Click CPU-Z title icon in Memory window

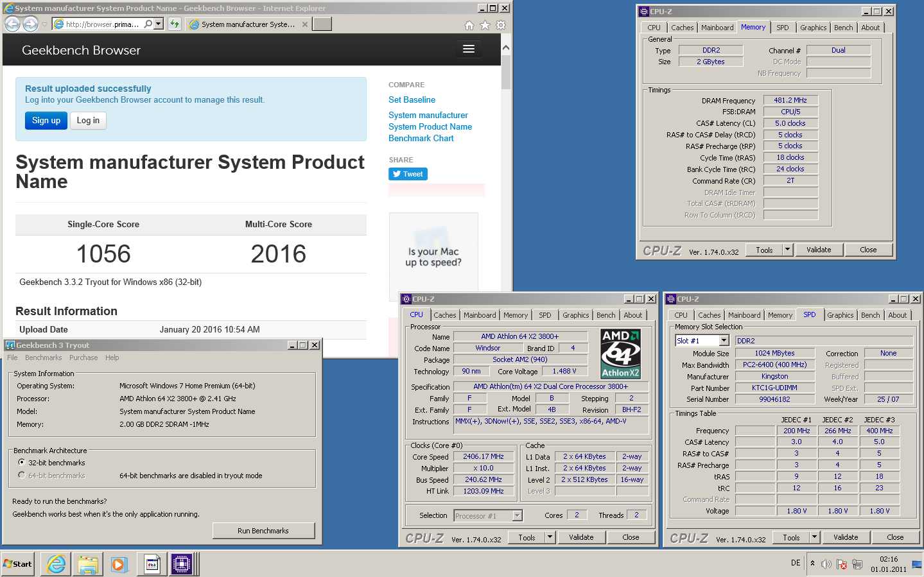[x=644, y=11]
